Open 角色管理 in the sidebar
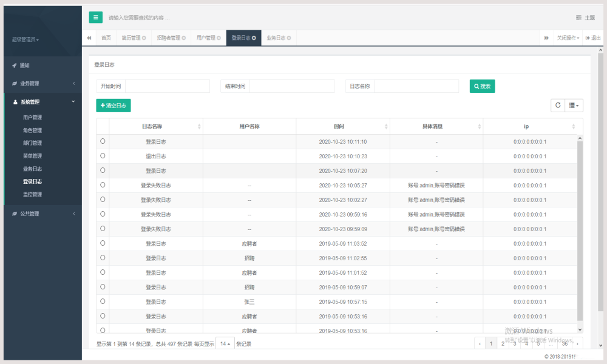 pos(33,130)
